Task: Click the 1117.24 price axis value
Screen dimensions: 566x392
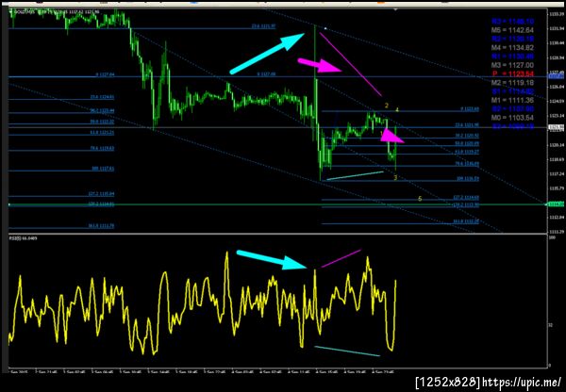Action: (x=556, y=173)
